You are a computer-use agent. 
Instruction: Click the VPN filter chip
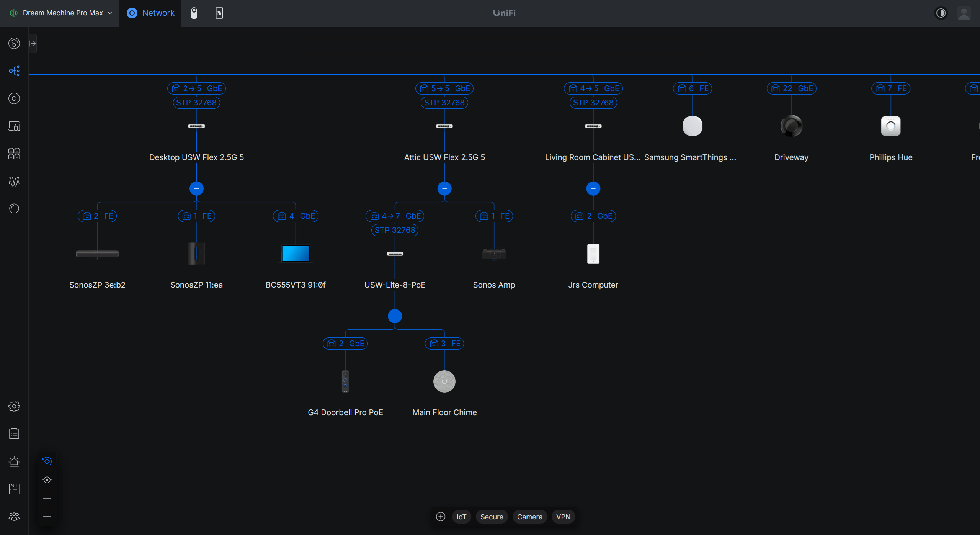[563, 516]
